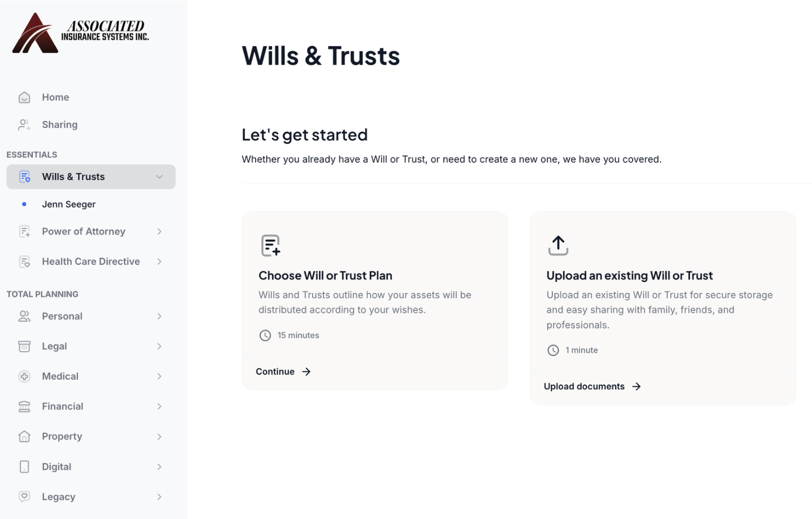This screenshot has height=519, width=812.
Task: Click the Upload documents link
Action: [x=592, y=386]
